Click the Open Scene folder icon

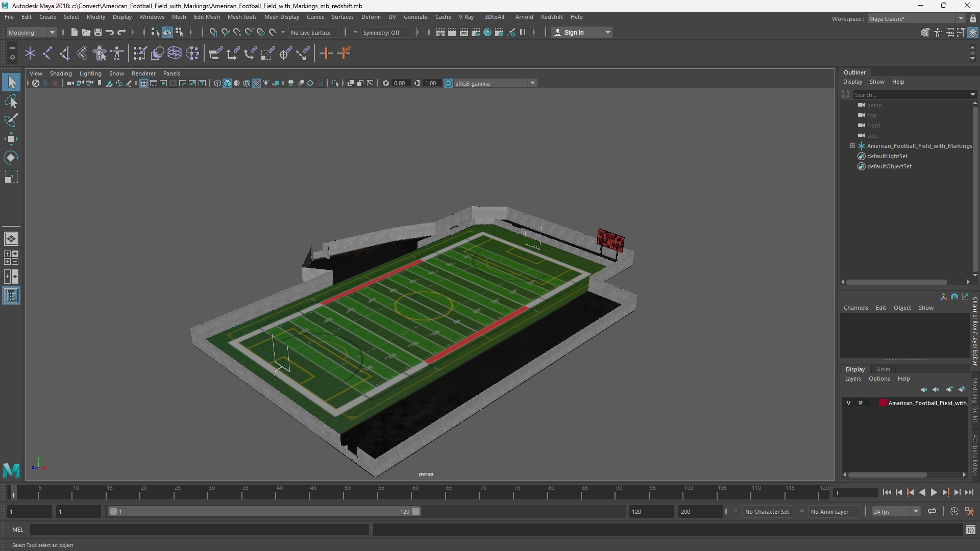pos(86,33)
